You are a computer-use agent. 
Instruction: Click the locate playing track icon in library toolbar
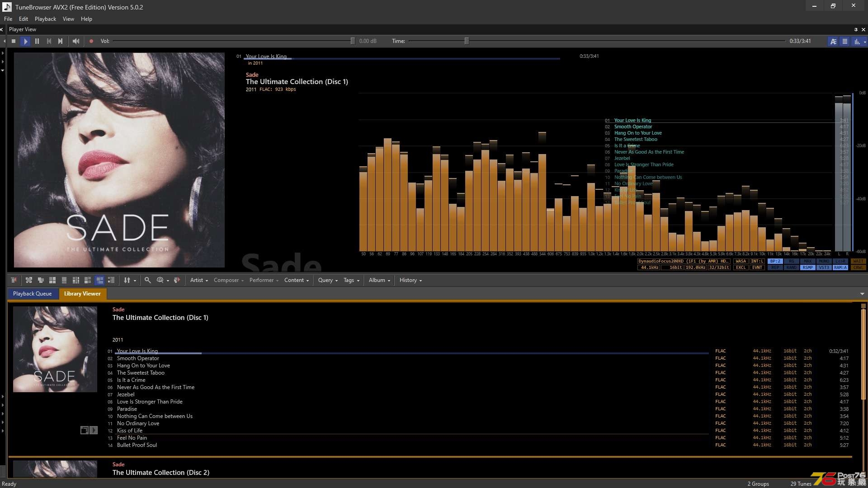pos(14,280)
